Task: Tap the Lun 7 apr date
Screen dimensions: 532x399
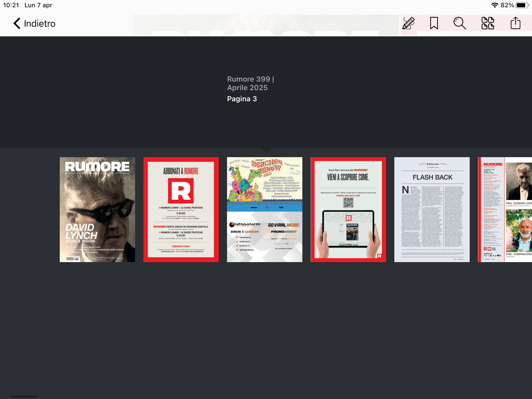Action: [38, 5]
